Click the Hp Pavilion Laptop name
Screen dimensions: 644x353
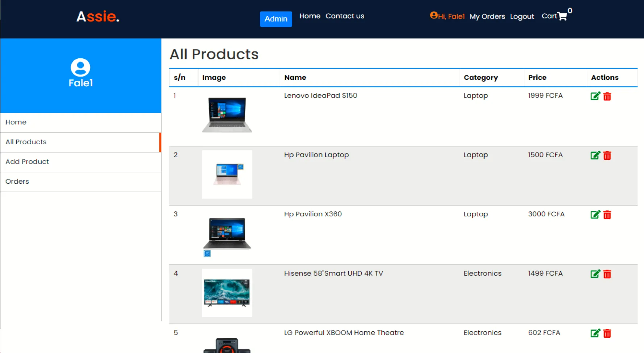(316, 155)
